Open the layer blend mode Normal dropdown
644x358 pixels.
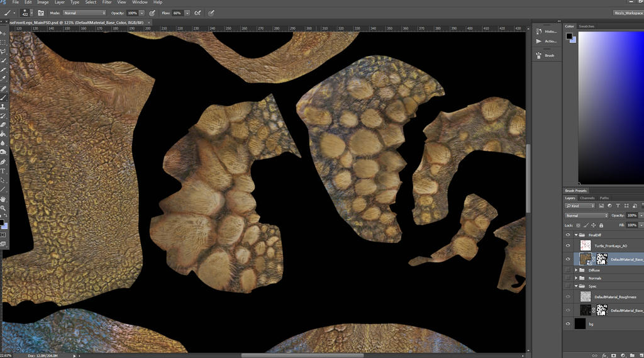pyautogui.click(x=586, y=215)
